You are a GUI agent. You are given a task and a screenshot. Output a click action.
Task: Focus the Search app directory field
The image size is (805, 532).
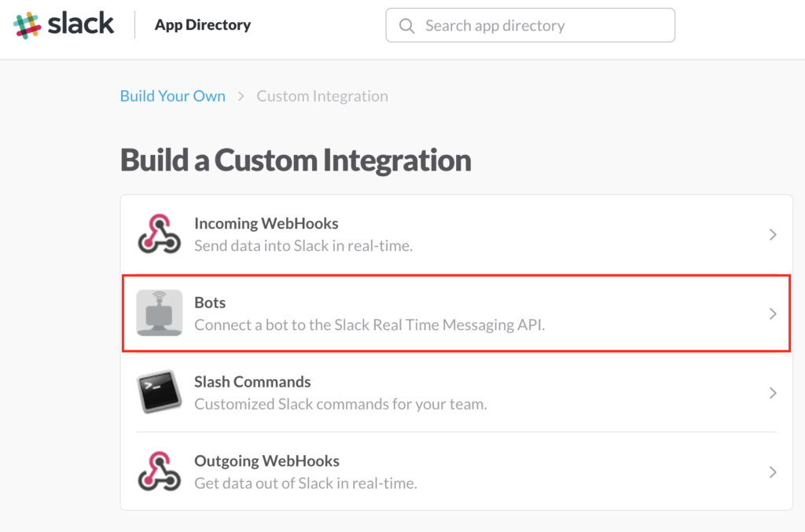click(542, 26)
